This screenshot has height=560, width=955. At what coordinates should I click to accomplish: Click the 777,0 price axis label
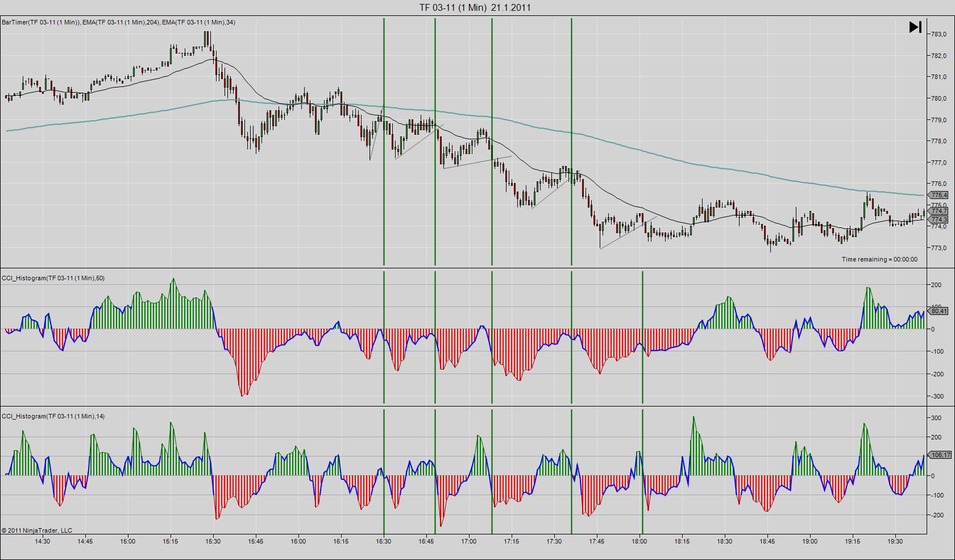tap(939, 163)
